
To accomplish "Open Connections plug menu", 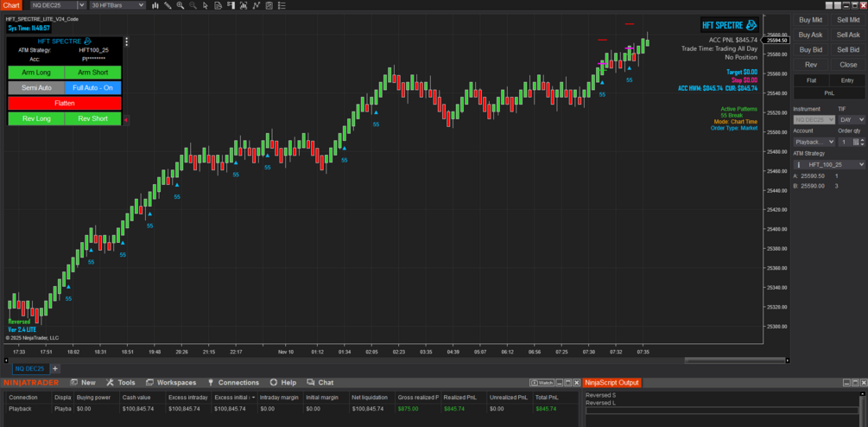I will tap(233, 383).
